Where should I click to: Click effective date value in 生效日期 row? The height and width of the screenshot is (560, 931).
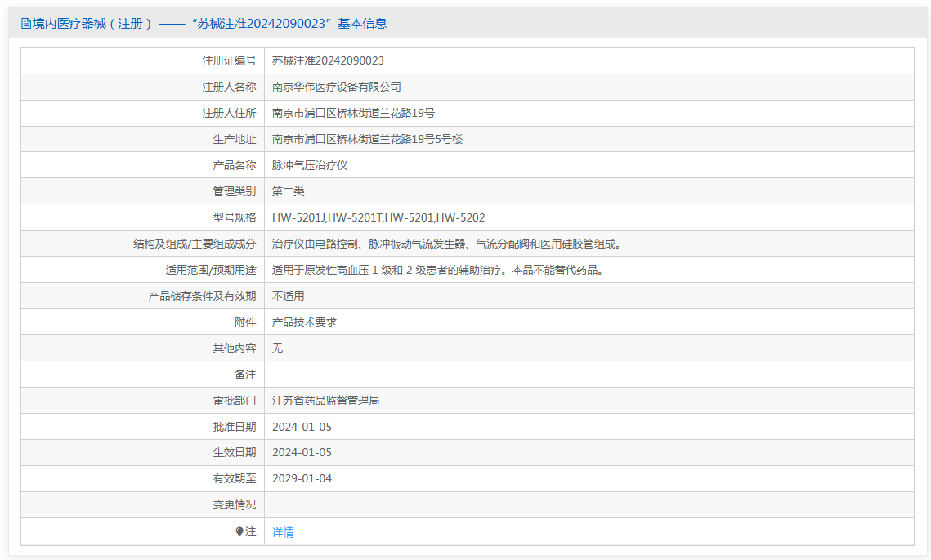(x=302, y=453)
